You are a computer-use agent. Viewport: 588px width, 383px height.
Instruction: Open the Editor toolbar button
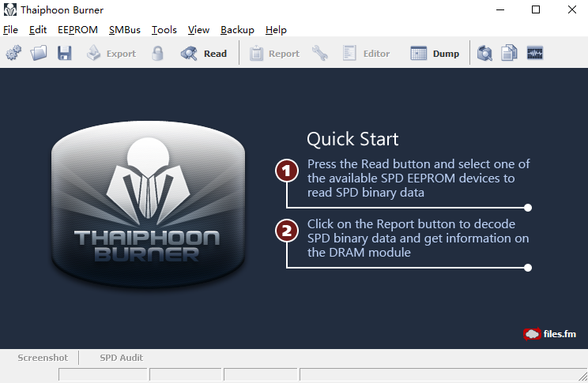tap(366, 53)
